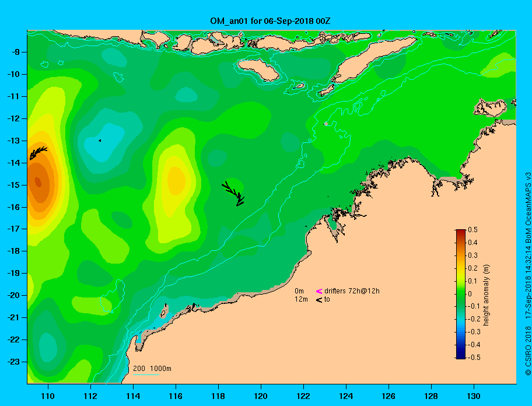Click the magenta 0m drifter arrow legend icon
The width and height of the screenshot is (532, 406).
click(x=319, y=291)
